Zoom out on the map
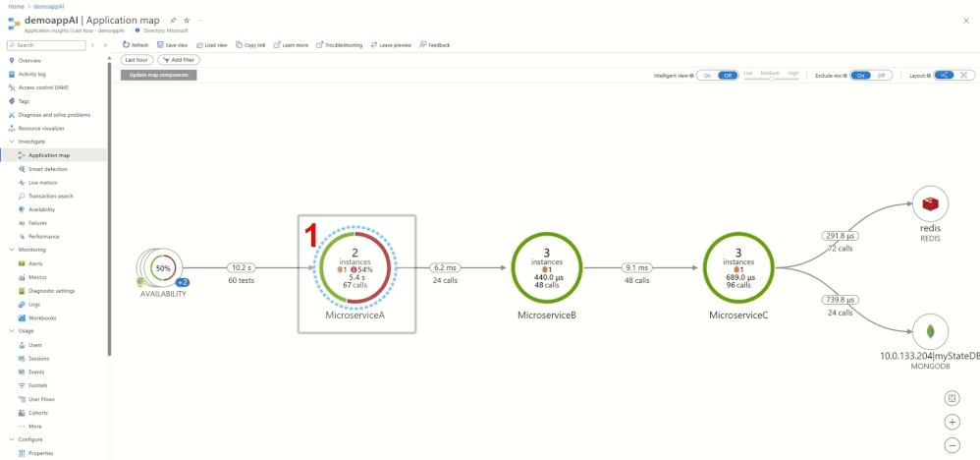980x460 pixels. click(952, 445)
